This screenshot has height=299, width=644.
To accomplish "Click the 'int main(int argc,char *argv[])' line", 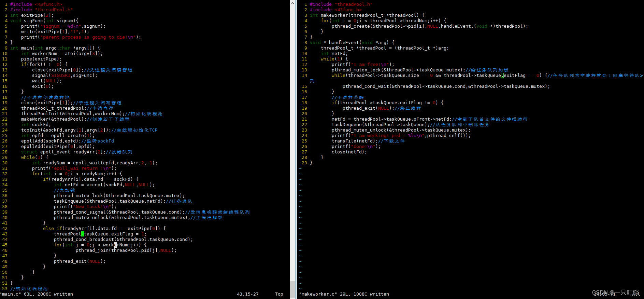I will (55, 48).
